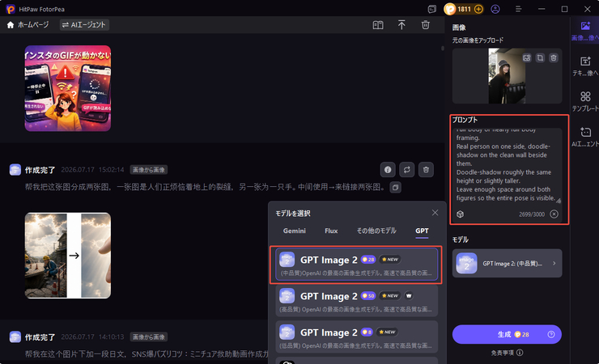
Task: Click inside the プロンプト text field
Action: tap(507, 166)
